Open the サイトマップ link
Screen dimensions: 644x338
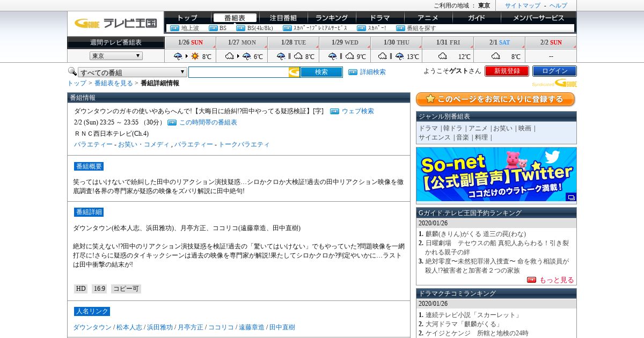coord(523,5)
